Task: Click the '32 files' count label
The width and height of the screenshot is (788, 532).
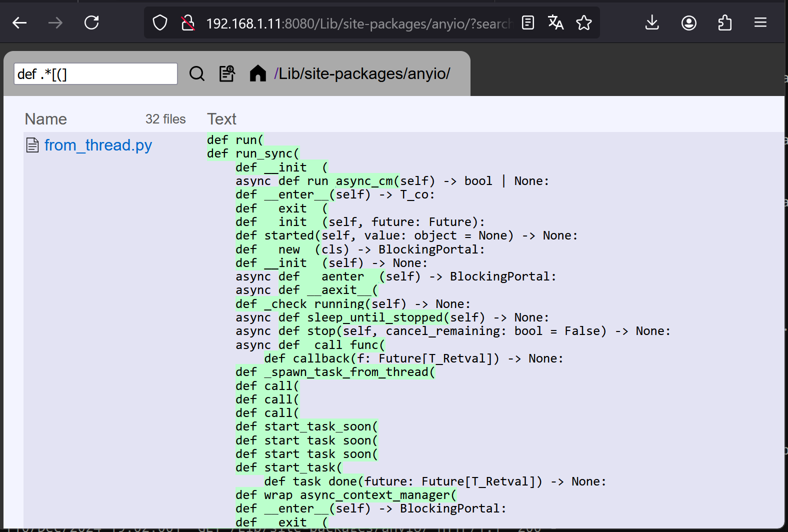Action: click(165, 119)
